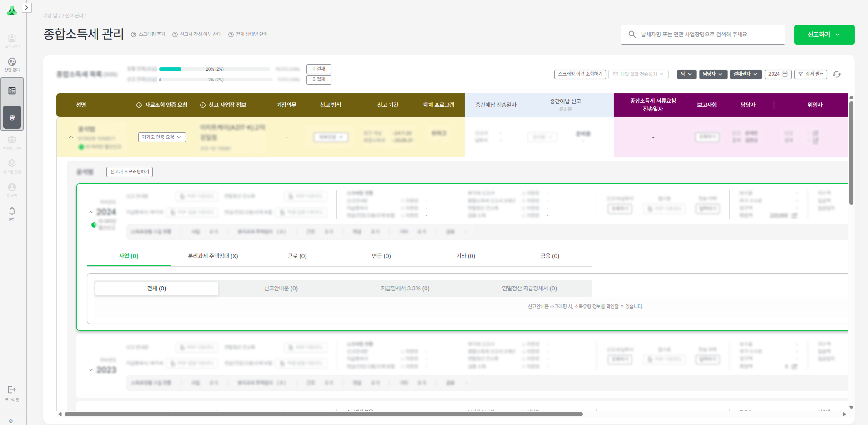Open the 담당자 filter dropdown
The height and width of the screenshot is (425, 868).
[712, 74]
